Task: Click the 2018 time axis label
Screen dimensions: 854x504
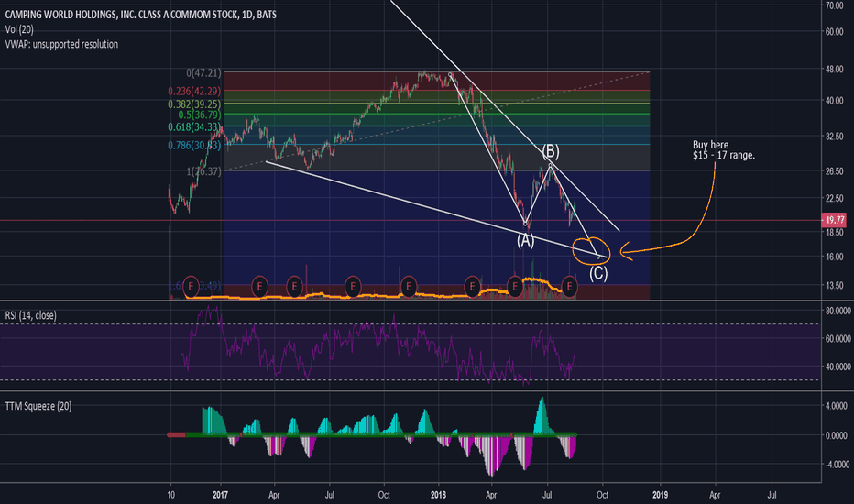Action: click(438, 495)
